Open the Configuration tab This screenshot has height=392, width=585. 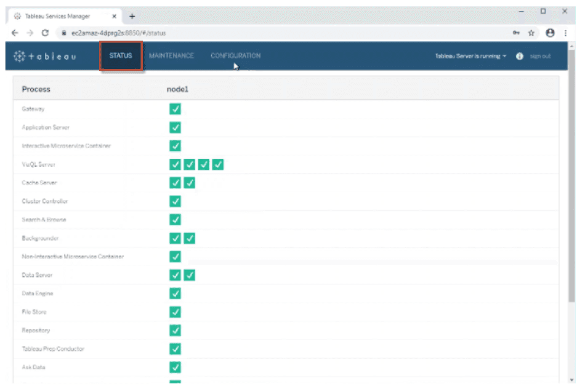[x=235, y=56]
